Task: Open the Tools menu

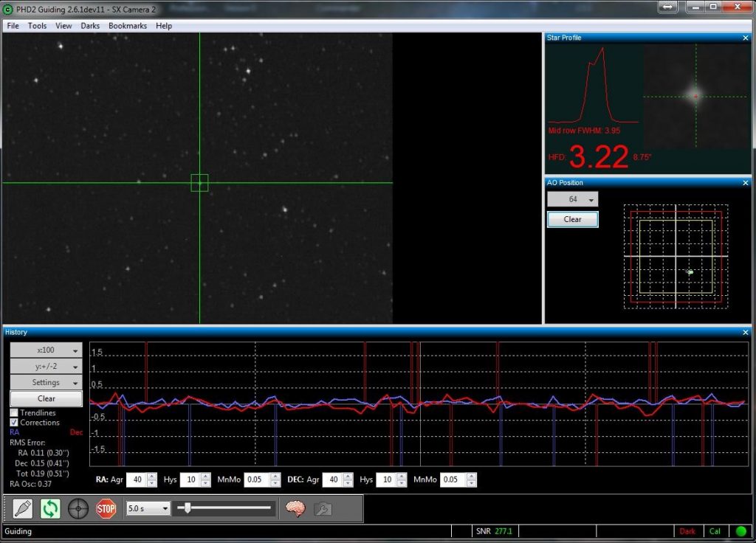Action: click(x=37, y=25)
